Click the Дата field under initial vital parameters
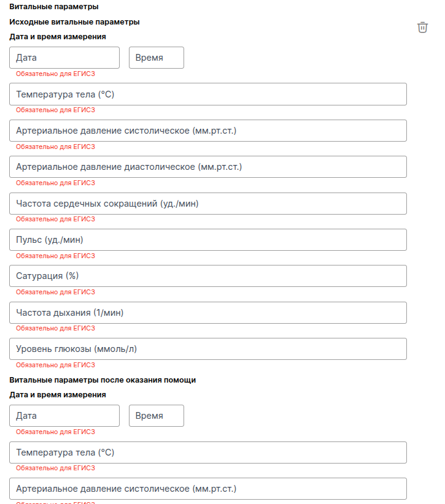The height and width of the screenshot is (504, 445). (64, 58)
